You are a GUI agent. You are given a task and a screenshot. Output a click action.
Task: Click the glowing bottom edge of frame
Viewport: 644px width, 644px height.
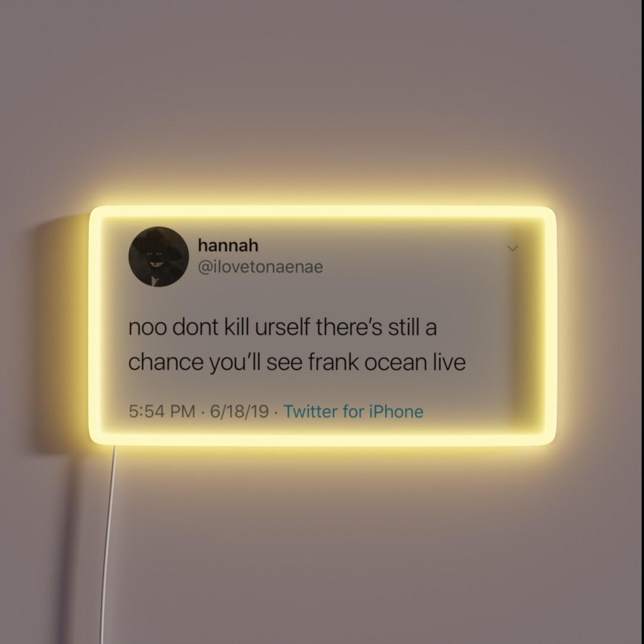point(323,439)
